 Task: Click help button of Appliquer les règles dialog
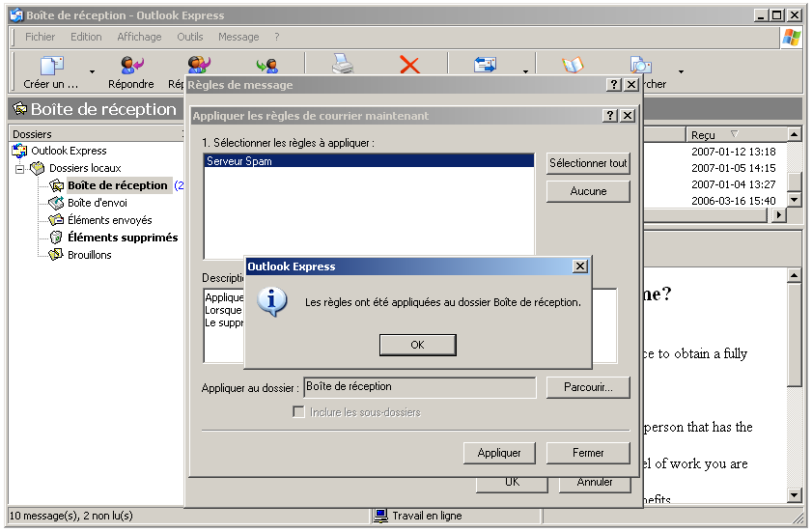[610, 116]
